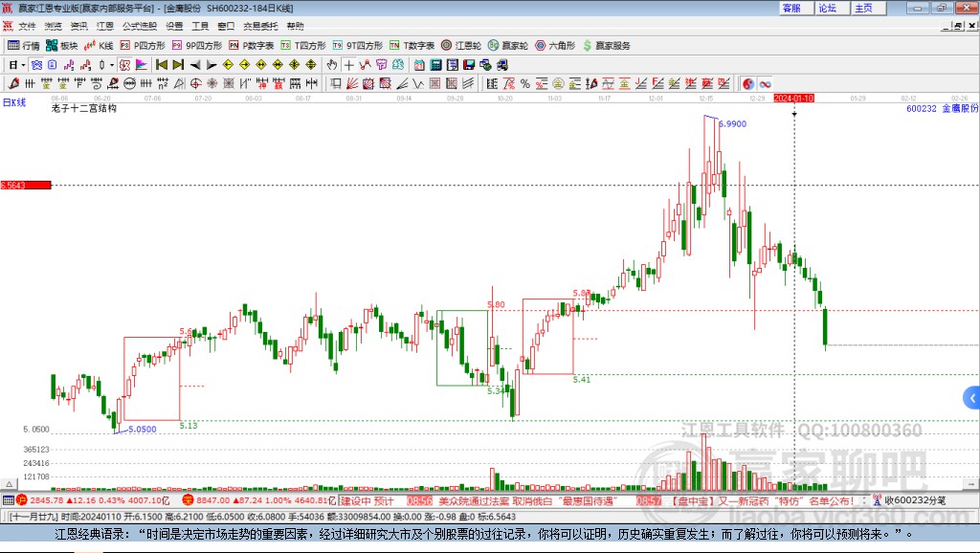The height and width of the screenshot is (553, 980).
Task: Open the 帮助 menu
Action: 295,26
